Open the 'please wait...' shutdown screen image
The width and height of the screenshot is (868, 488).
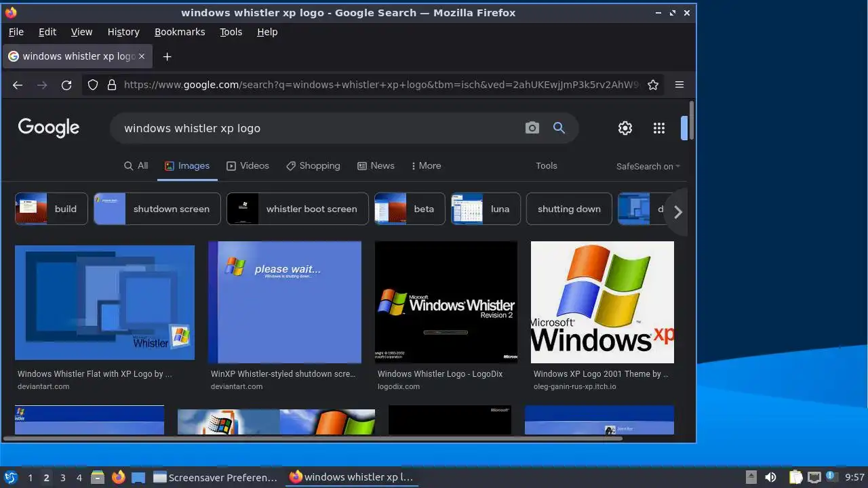pos(285,302)
